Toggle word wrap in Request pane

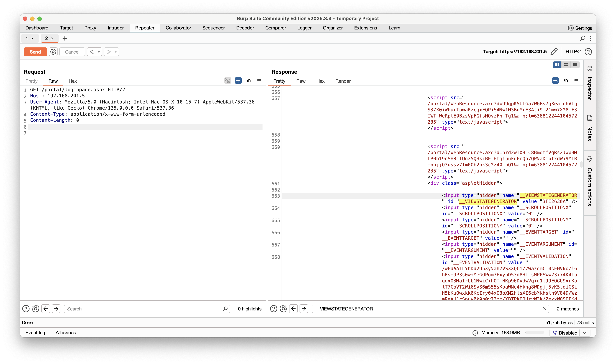[238, 81]
